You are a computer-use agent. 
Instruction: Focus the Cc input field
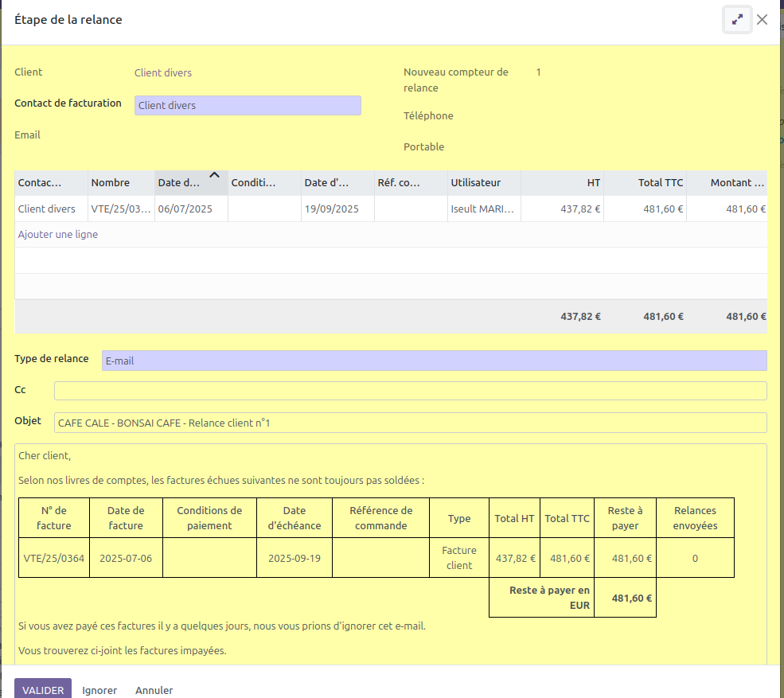point(410,391)
